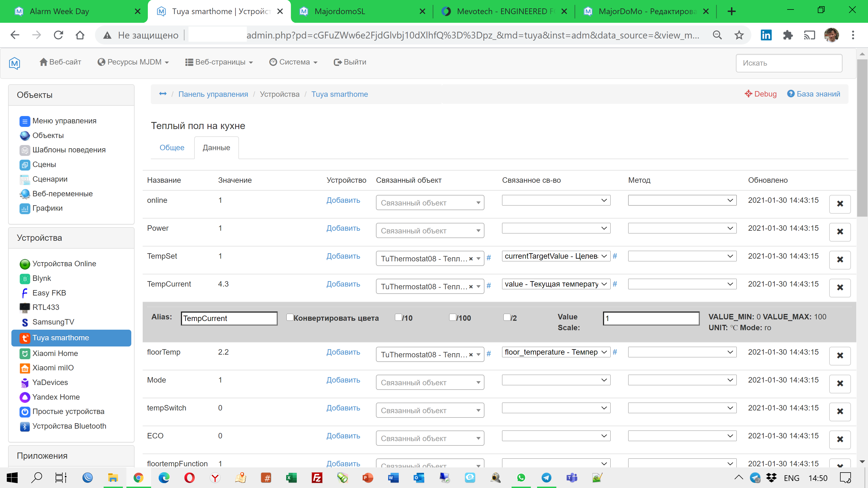Click inside the Alias input field
Viewport: 868px width, 488px height.
click(229, 318)
